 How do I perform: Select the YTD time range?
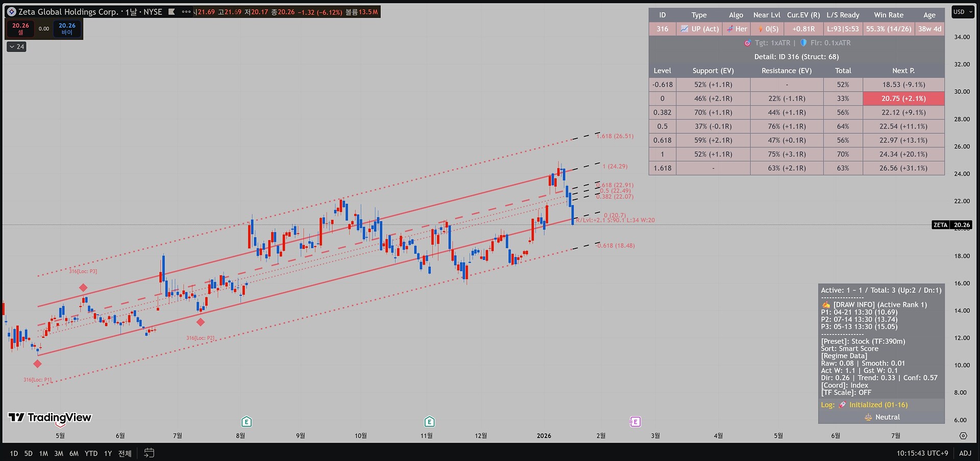[x=91, y=453]
